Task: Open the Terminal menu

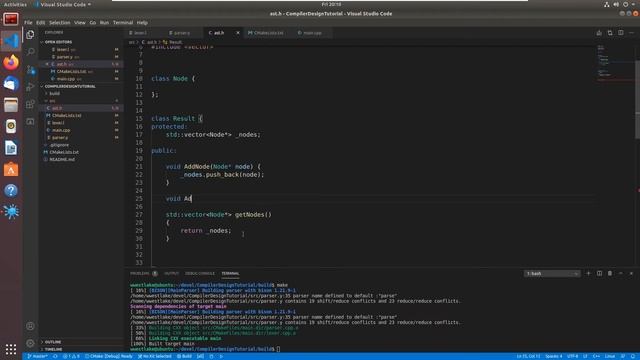Action: 123,22
